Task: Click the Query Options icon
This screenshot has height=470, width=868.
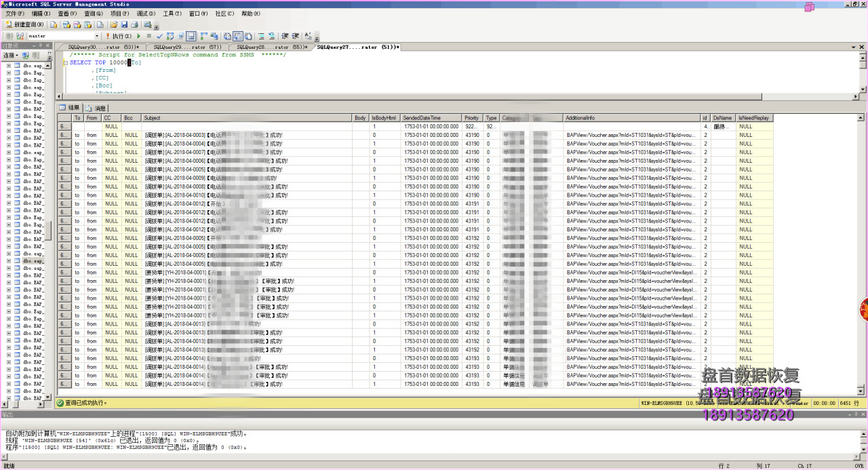Action: pyautogui.click(x=180, y=36)
